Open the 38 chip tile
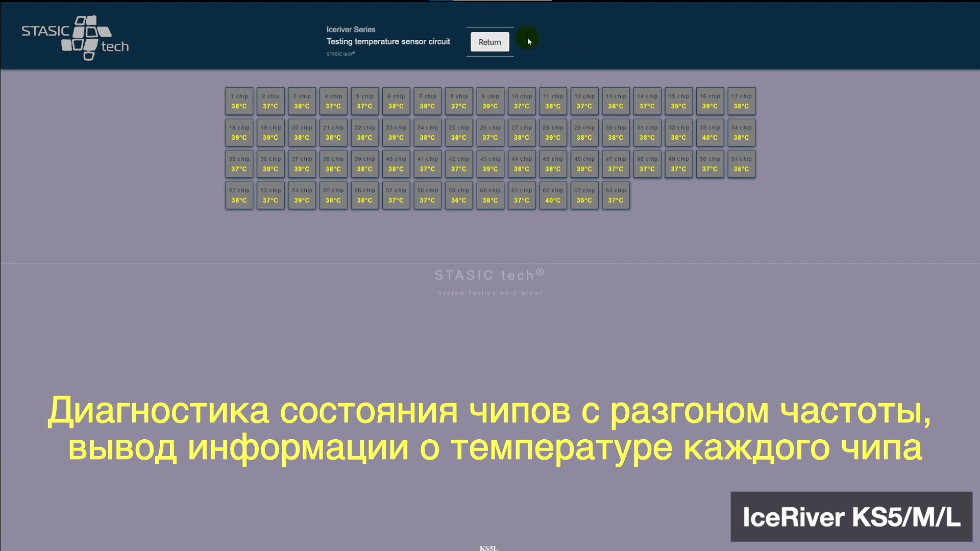This screenshot has height=551, width=980. click(333, 164)
